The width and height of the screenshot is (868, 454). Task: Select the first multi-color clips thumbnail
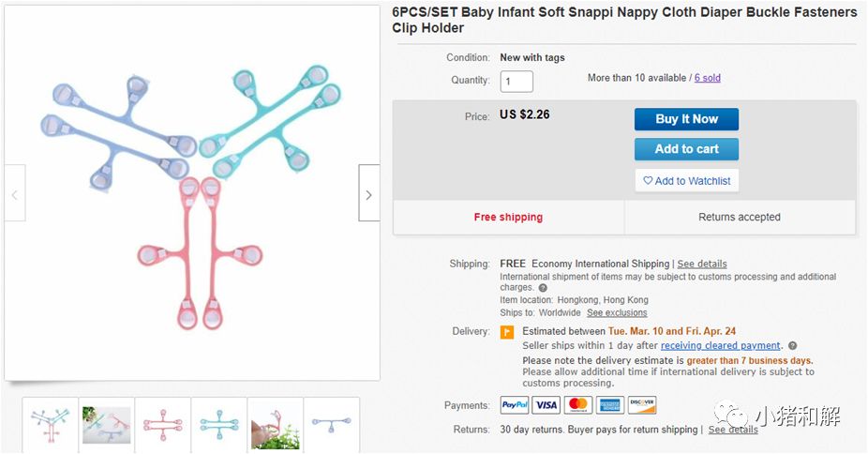click(50, 424)
